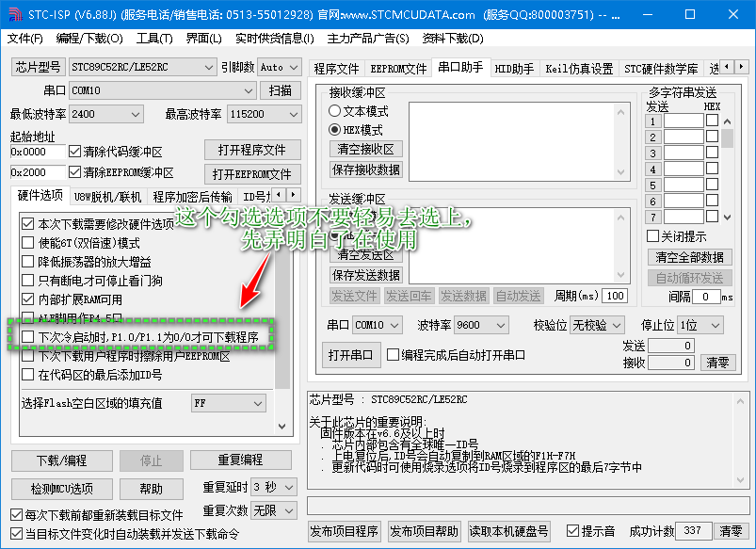This screenshot has width=756, height=549.
Task: Click the STC-ISP application icon in title bar
Action: click(x=13, y=13)
